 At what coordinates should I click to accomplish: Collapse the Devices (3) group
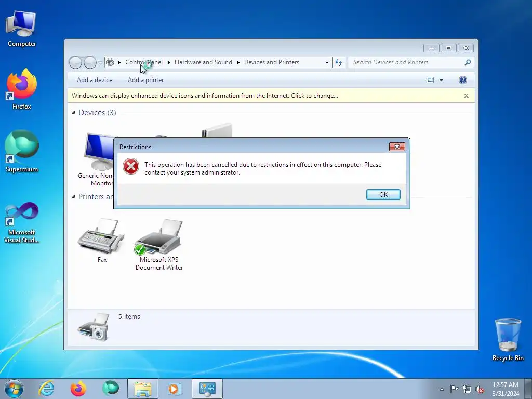[x=73, y=112]
